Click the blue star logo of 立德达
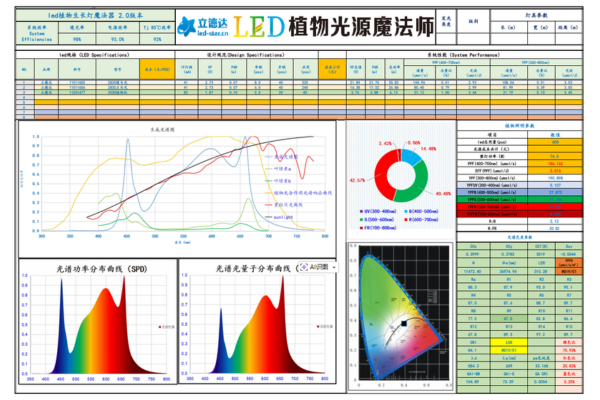 pos(187,27)
